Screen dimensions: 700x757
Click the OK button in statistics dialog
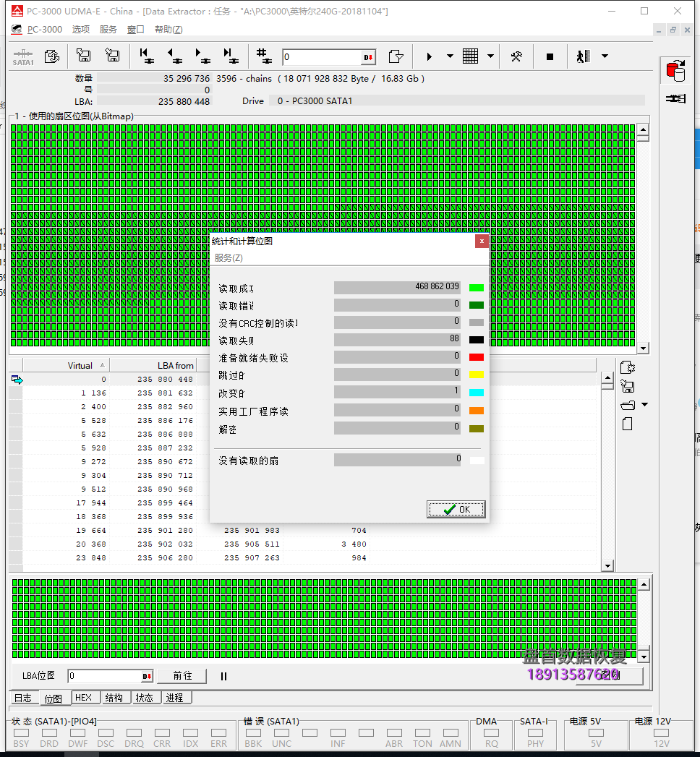(x=456, y=509)
